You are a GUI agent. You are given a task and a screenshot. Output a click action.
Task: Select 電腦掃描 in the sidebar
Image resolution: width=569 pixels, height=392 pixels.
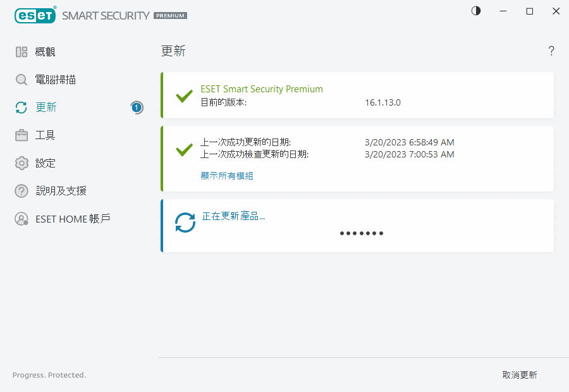[x=56, y=80]
